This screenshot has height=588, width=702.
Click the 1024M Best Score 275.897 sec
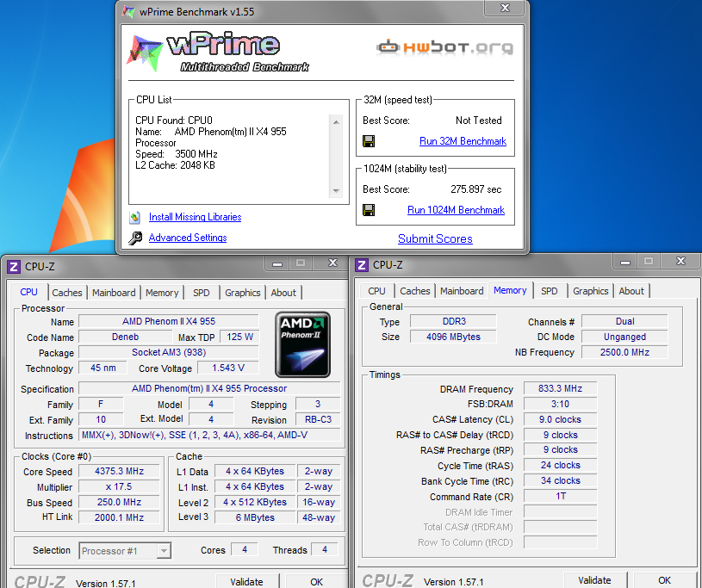coord(476,189)
